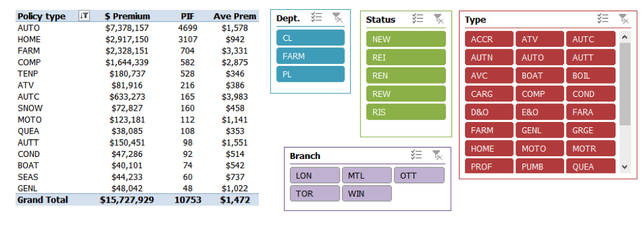This screenshot has width=644, height=242.
Task: Select the Ave Prem column header
Action: point(235,16)
